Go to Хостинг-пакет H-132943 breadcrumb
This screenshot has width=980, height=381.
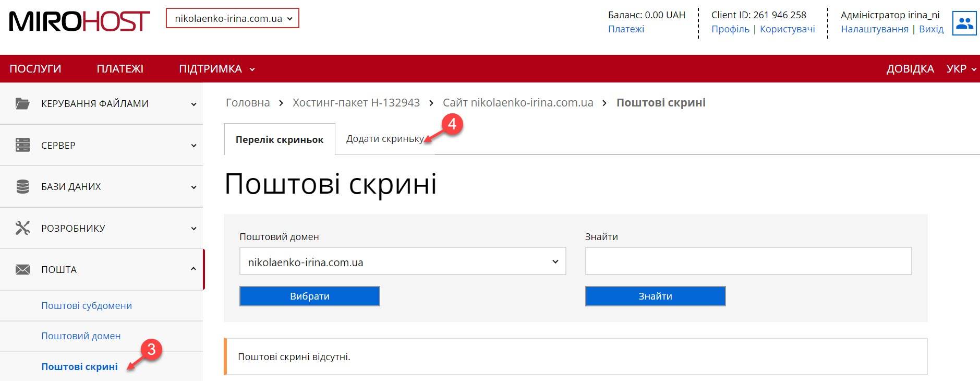pyautogui.click(x=356, y=103)
